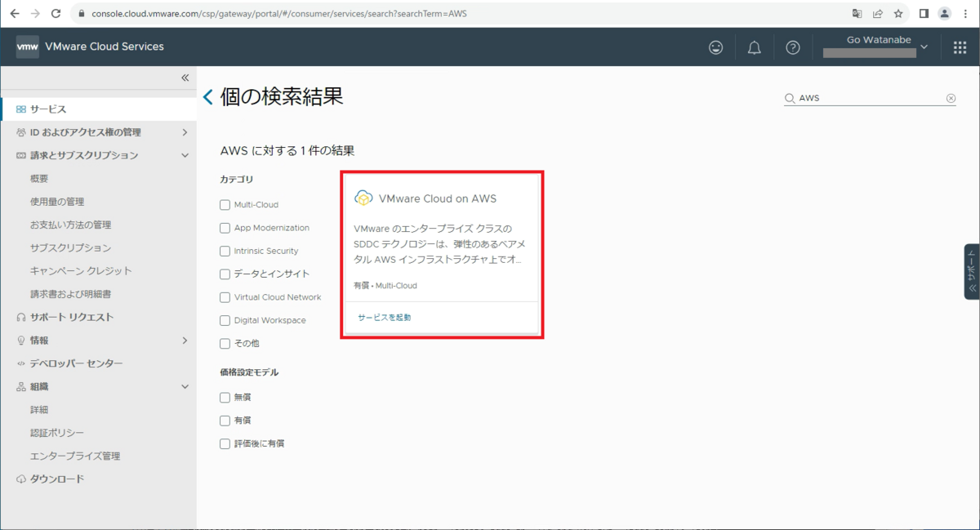This screenshot has height=530, width=980.
Task: Check the Multi-Cloud category checkbox
Action: [x=225, y=205]
